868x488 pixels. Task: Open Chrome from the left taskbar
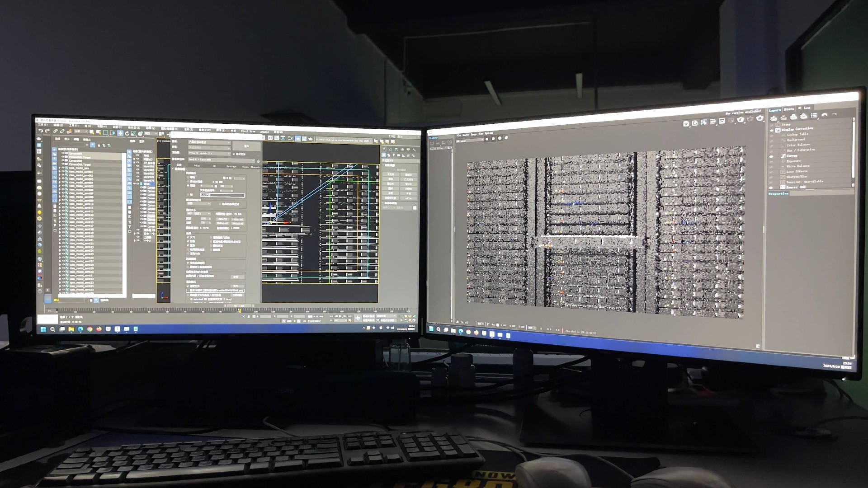click(90, 329)
